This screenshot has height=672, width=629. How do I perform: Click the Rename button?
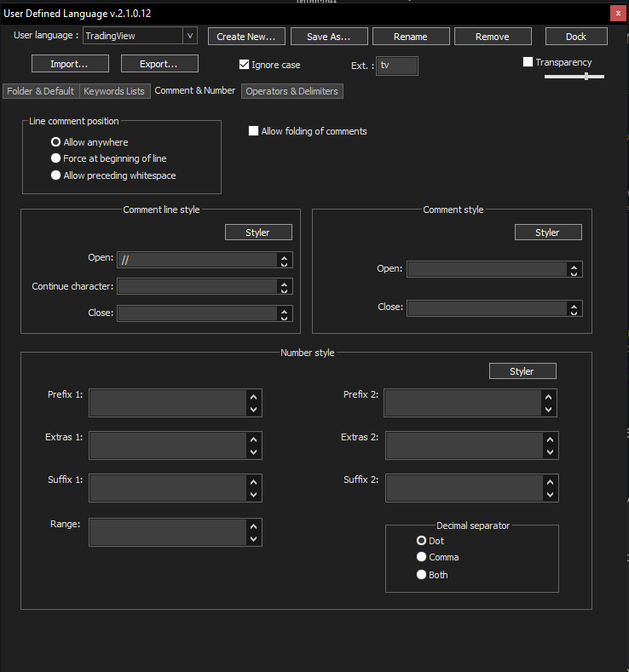click(x=411, y=37)
